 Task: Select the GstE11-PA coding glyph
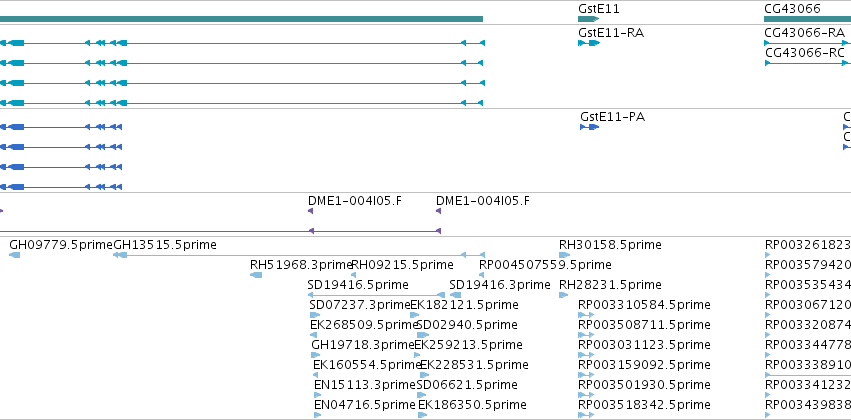tap(590, 127)
